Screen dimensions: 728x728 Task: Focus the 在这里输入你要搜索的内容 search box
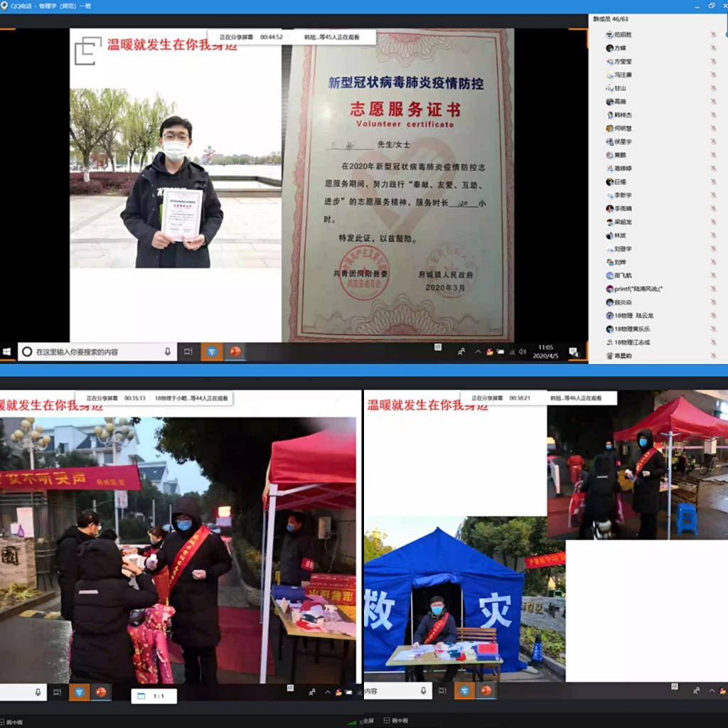point(97,352)
